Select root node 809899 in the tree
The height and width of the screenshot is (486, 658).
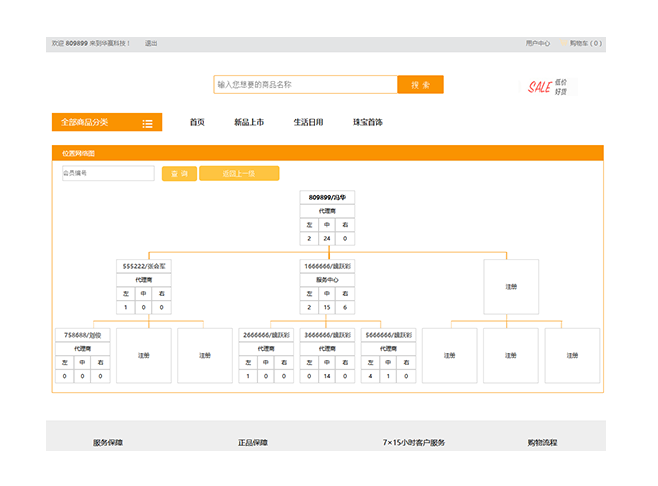[x=327, y=198]
